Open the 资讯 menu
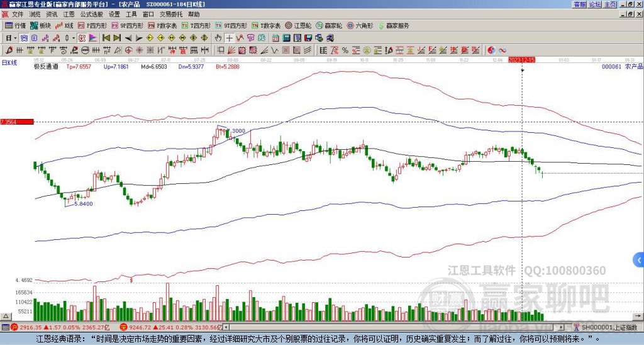This screenshot has width=644, height=345. pyautogui.click(x=52, y=14)
